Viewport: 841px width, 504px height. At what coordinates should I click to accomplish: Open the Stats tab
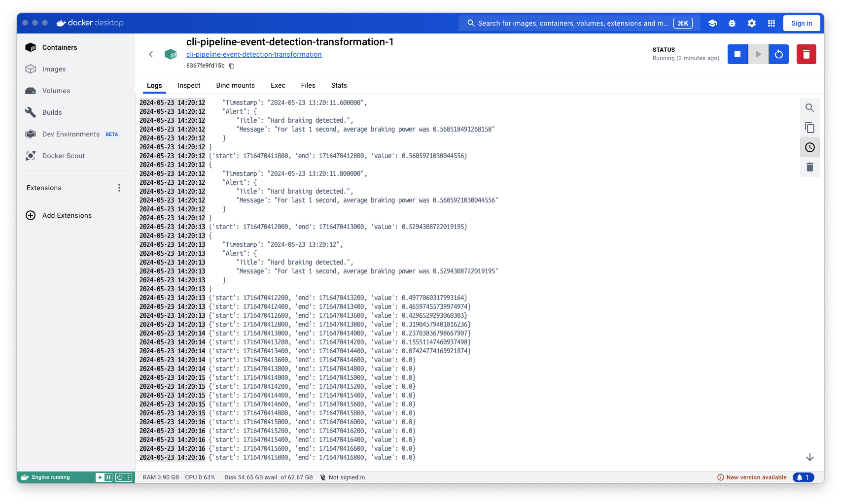(339, 85)
